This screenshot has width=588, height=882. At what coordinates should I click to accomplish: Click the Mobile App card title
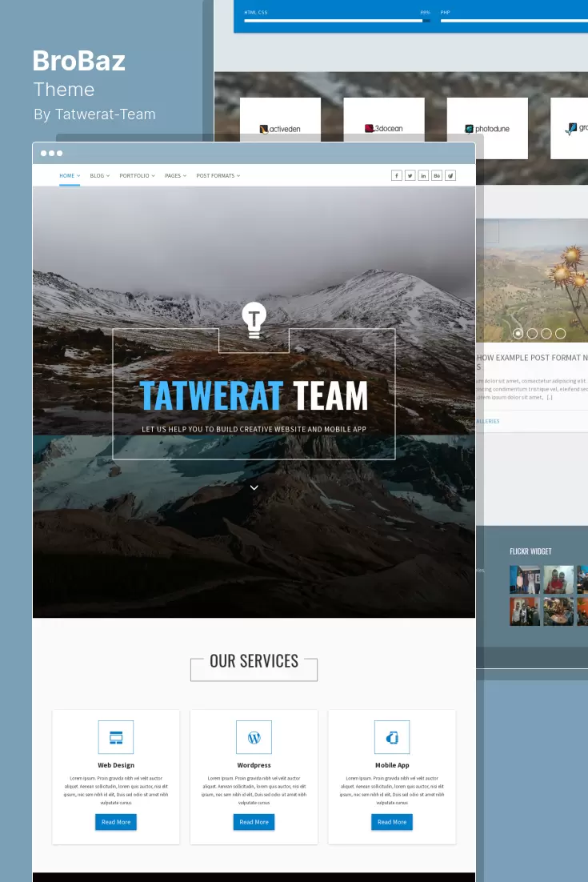click(392, 765)
